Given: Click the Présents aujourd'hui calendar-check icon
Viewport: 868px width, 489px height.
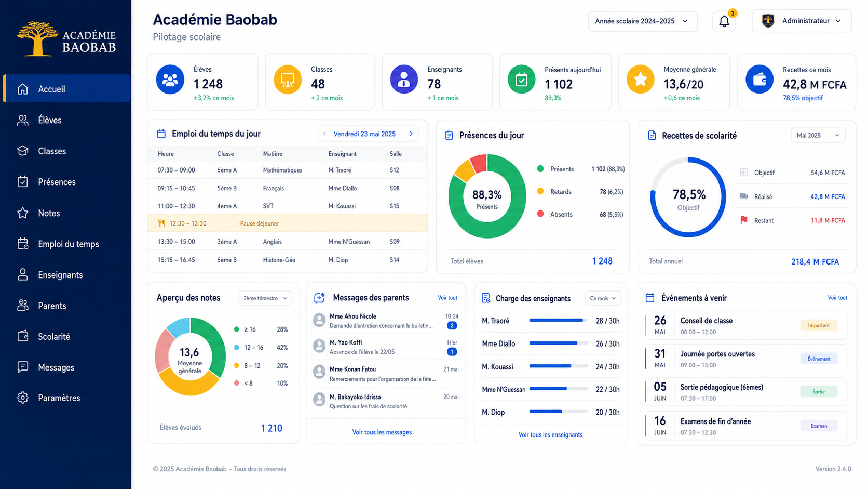Looking at the screenshot, I should click(x=521, y=80).
